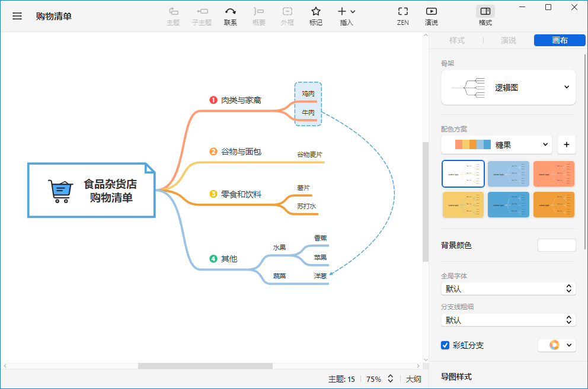
Task: Select the 谷物麦片 subtopic
Action: 309,155
